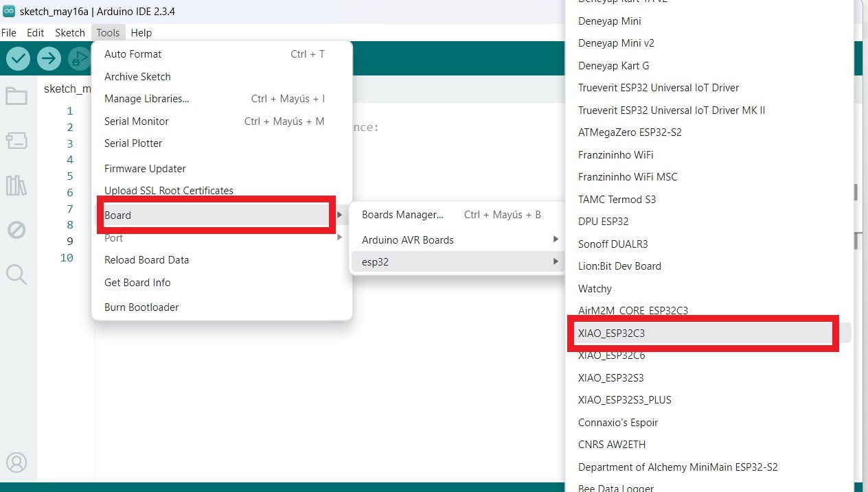Open the Search sidebar icon
868x492 pixels.
tap(16, 274)
